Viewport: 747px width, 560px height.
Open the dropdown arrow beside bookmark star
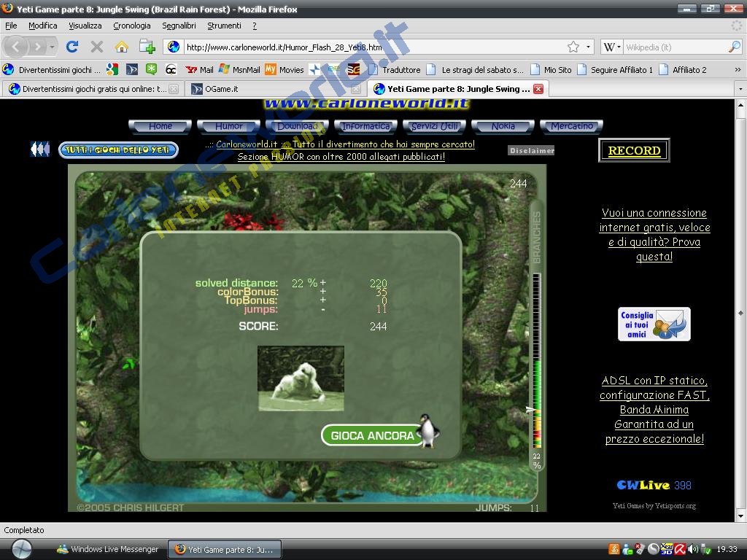point(589,47)
